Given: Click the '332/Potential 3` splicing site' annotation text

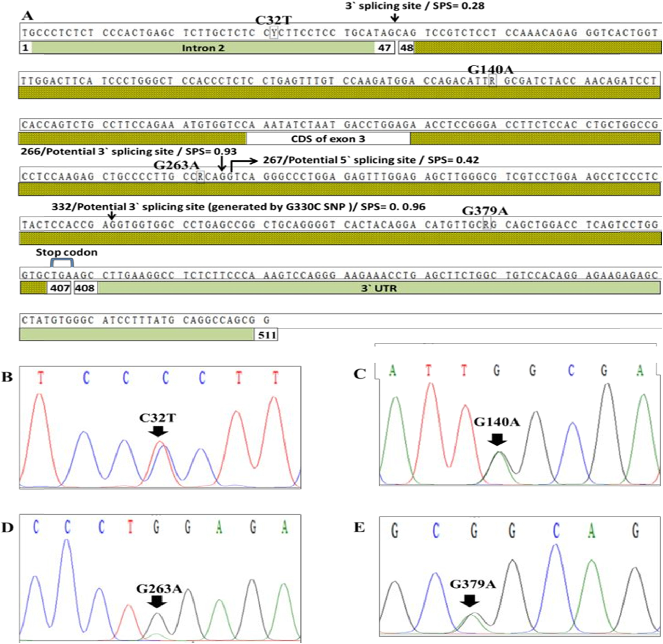Looking at the screenshot, I should coord(238,207).
